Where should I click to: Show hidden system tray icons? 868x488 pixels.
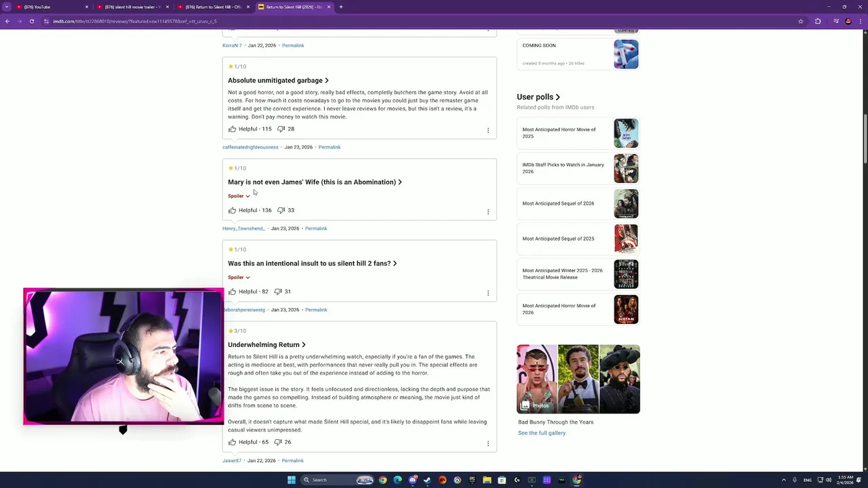(785, 480)
